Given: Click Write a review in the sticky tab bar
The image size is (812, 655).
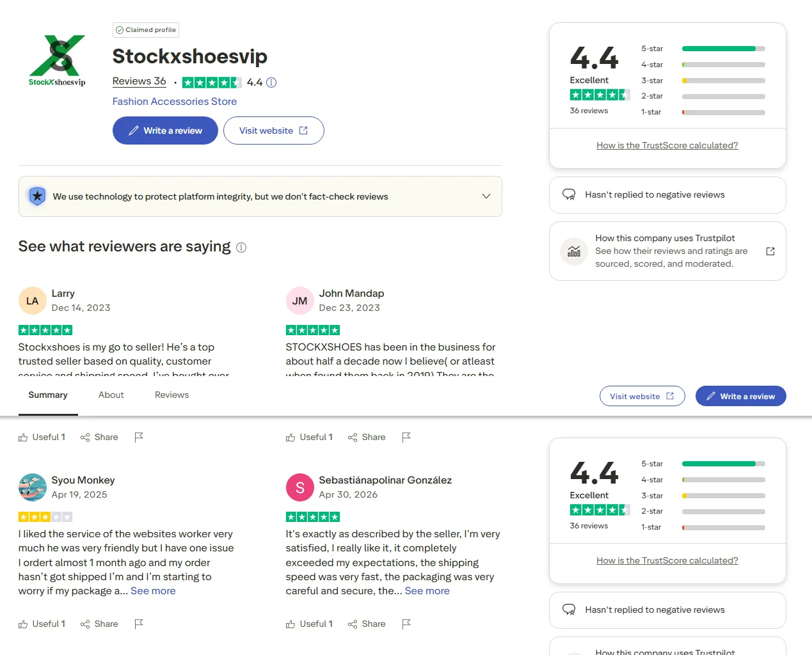Looking at the screenshot, I should [x=740, y=396].
